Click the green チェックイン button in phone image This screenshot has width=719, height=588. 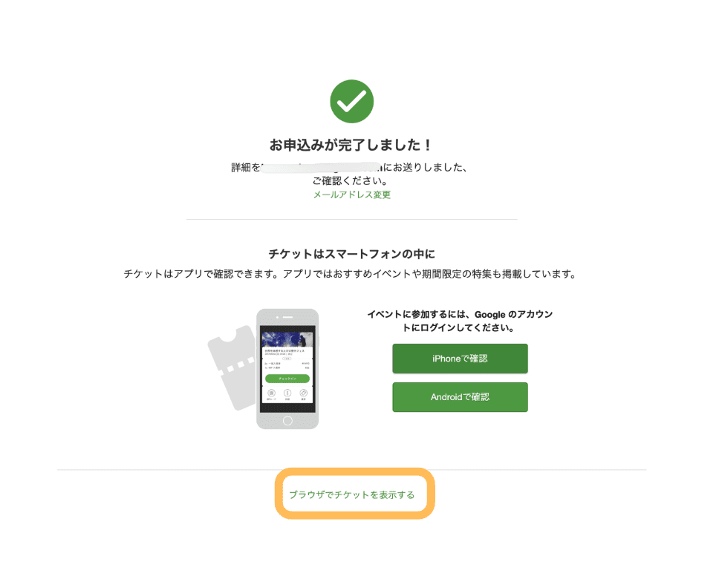[287, 379]
